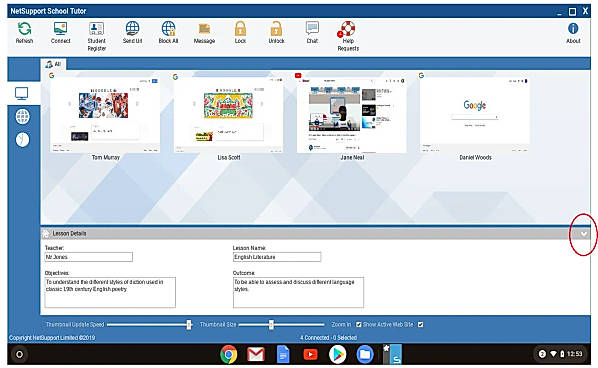This screenshot has width=598, height=368.
Task: Toggle the Zoom In checkbox
Action: 358,325
